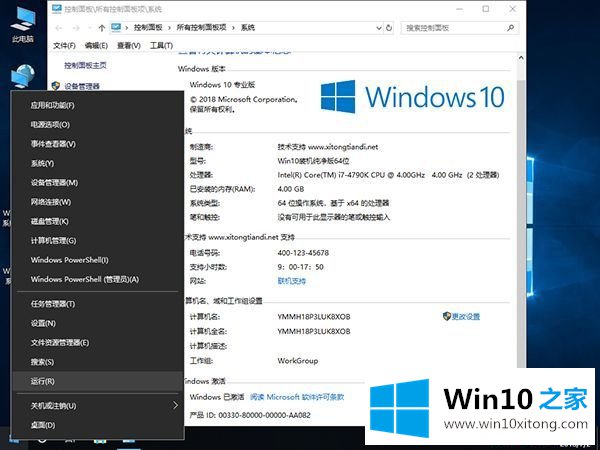Expand the 关机或注销(U) submenu arrow
The image size is (600, 450).
175,405
